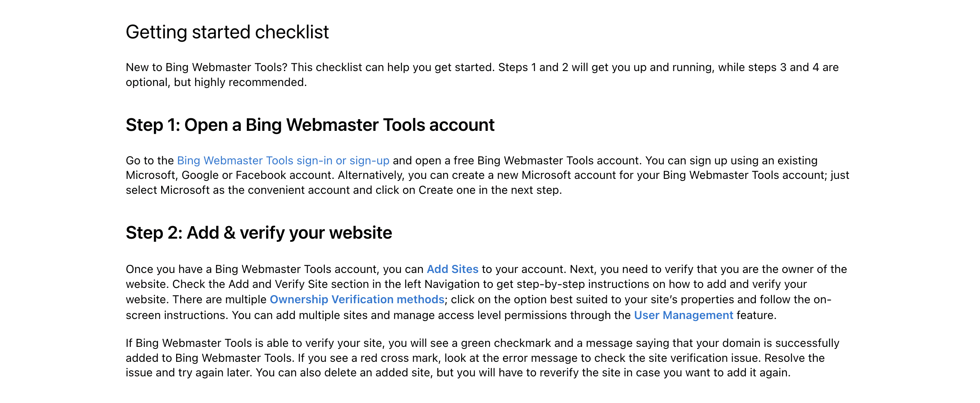Click the Step 2 Add & verify heading
This screenshot has width=980, height=403.
coord(259,233)
